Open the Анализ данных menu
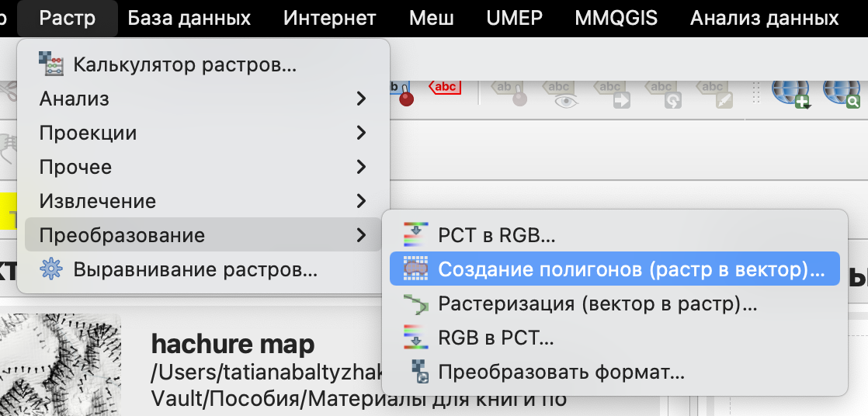 pyautogui.click(x=764, y=18)
